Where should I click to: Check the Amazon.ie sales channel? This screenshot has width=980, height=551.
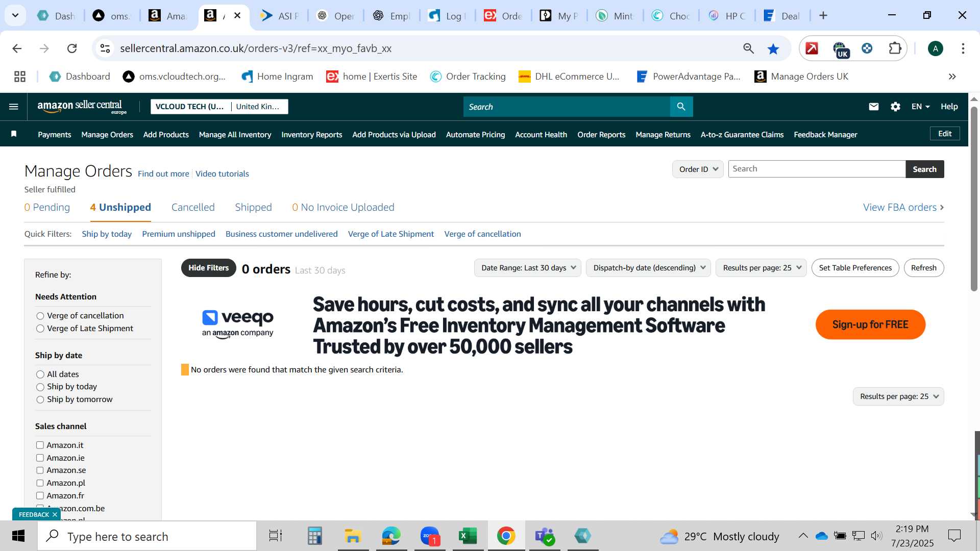point(40,458)
